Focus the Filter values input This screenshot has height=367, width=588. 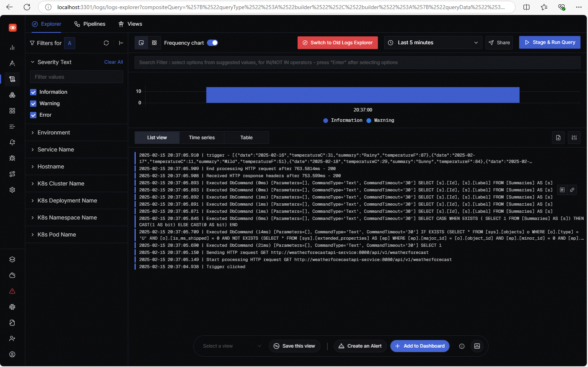(76, 77)
